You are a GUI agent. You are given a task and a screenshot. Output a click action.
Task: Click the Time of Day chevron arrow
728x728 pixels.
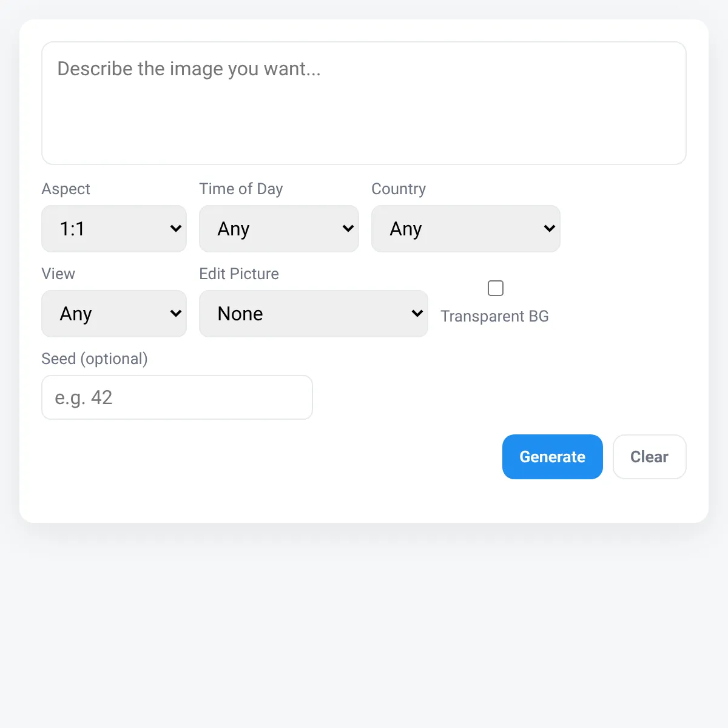pos(348,229)
